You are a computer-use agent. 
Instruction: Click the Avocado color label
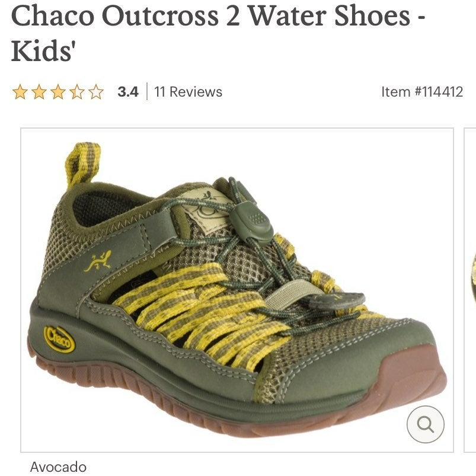point(58,467)
